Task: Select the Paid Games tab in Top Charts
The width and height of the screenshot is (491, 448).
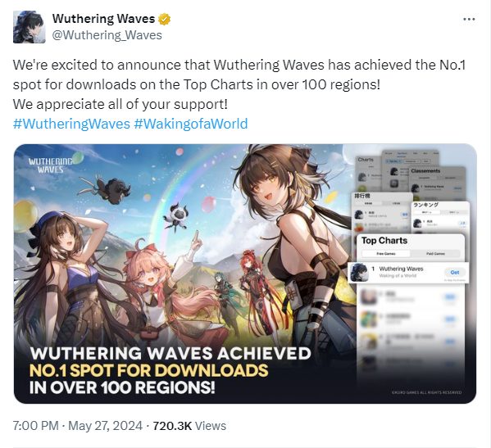Action: pos(435,253)
